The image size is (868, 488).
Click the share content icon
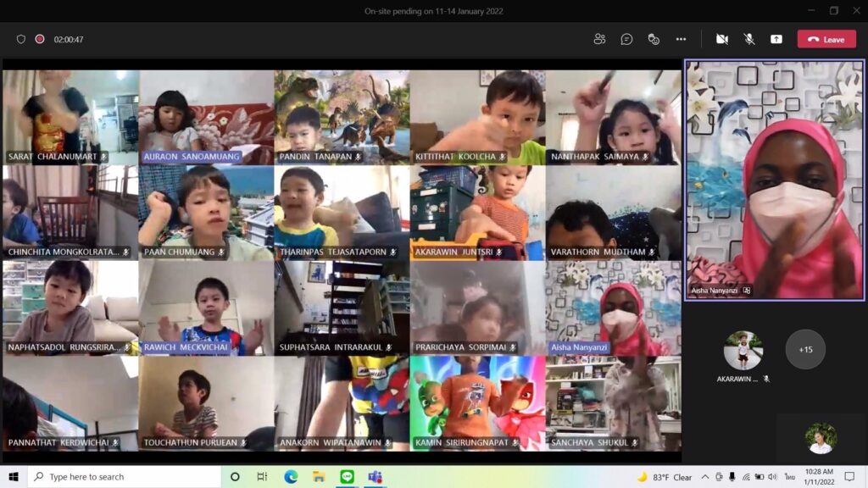776,39
